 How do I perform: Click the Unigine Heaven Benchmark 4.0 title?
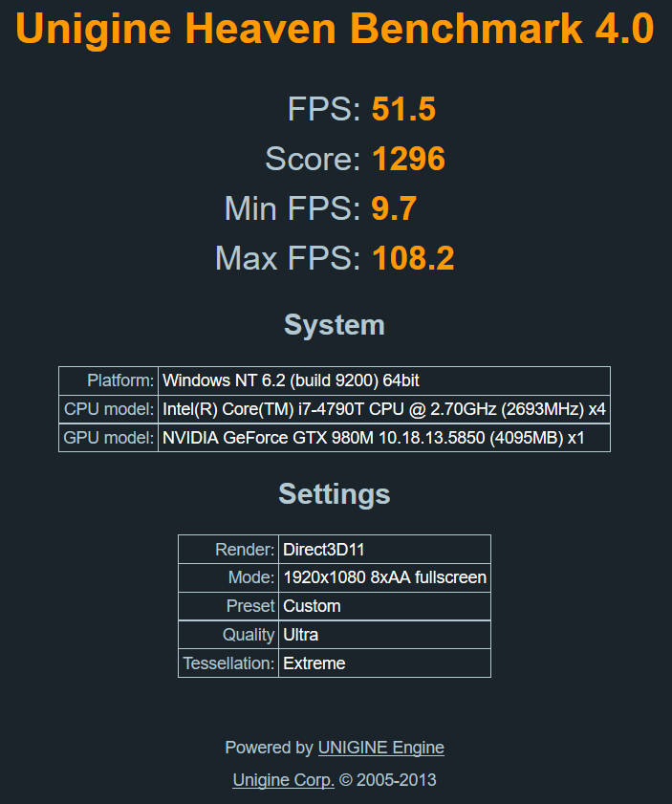pos(336,31)
